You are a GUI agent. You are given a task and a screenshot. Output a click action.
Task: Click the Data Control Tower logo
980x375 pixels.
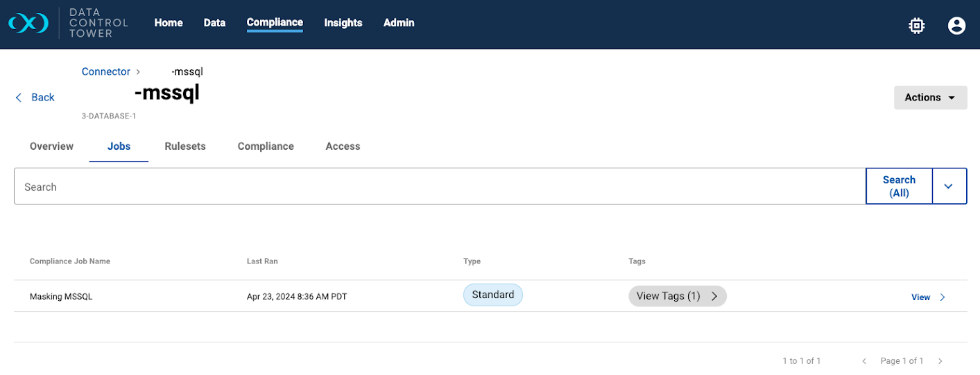[x=68, y=24]
